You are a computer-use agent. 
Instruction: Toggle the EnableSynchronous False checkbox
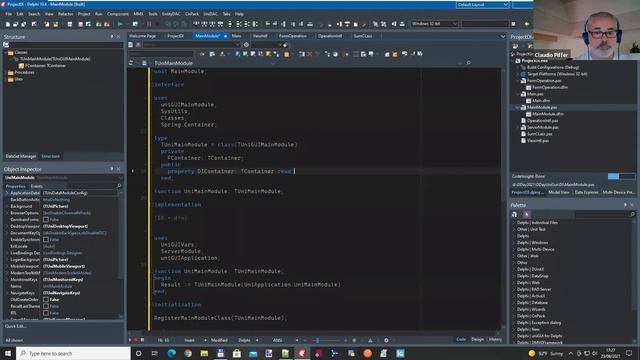(46, 240)
